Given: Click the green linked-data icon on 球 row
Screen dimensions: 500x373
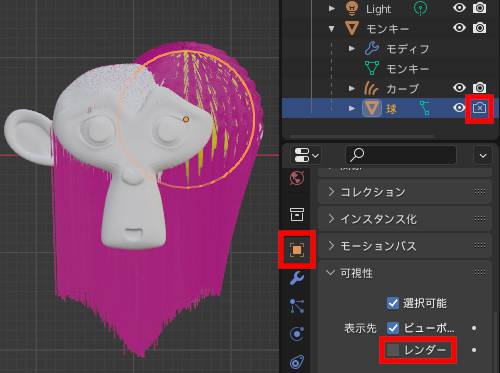Looking at the screenshot, I should (x=424, y=108).
